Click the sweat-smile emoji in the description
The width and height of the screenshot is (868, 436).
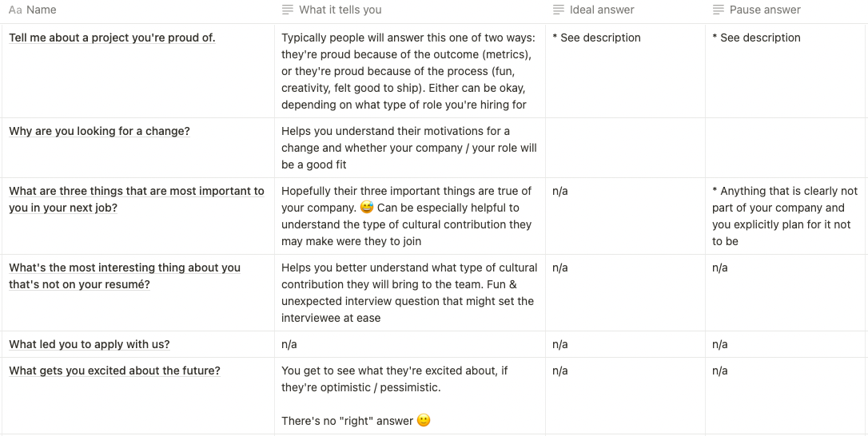367,208
